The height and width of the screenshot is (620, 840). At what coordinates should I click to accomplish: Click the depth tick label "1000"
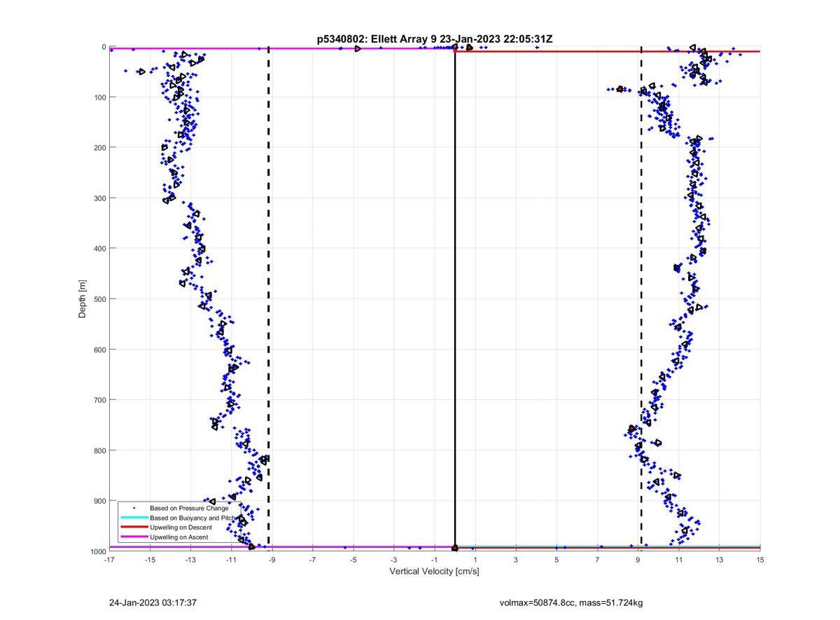click(97, 551)
